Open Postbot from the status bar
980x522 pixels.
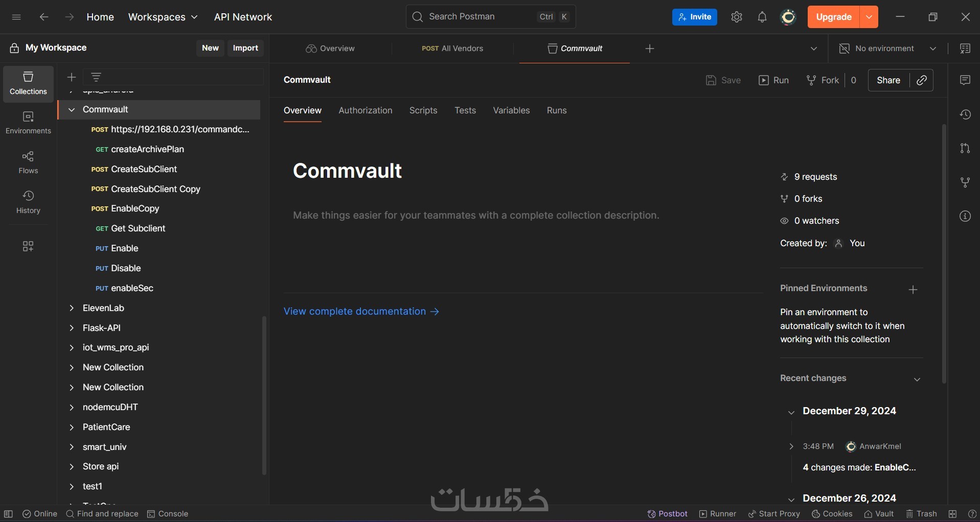click(x=667, y=514)
